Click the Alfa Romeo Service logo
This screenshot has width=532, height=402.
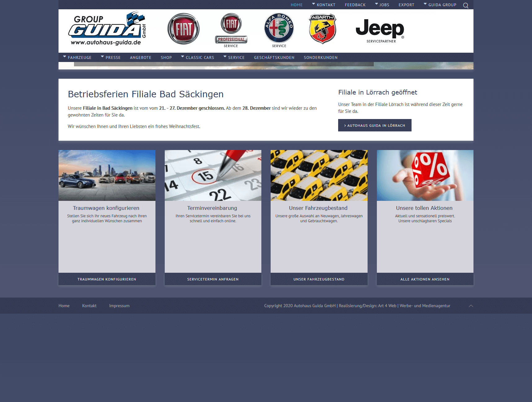click(x=279, y=30)
